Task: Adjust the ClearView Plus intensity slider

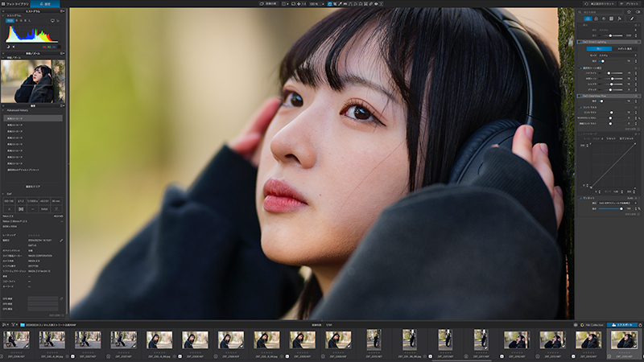Action: click(x=611, y=101)
